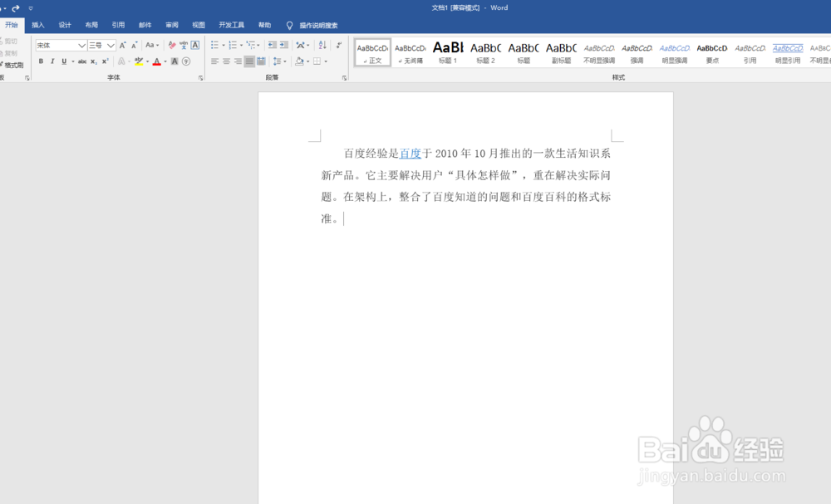
Task: Toggle justified alignment (highlighted button)
Action: point(249,61)
